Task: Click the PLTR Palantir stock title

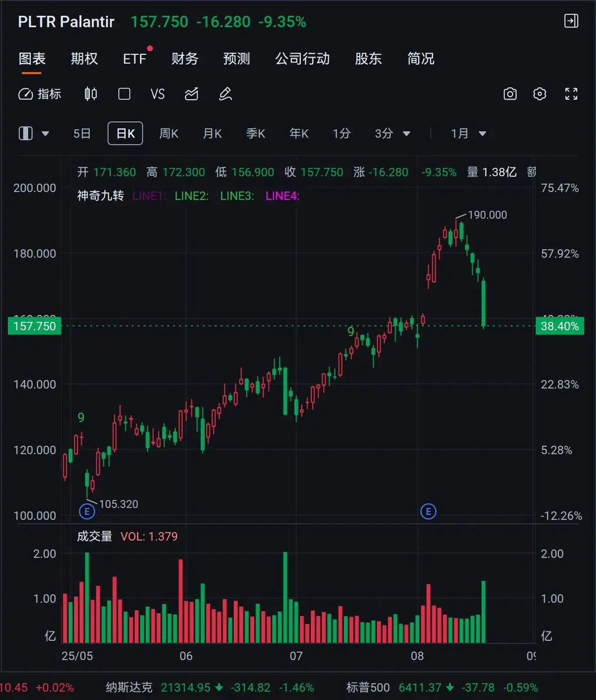Action: click(x=66, y=22)
